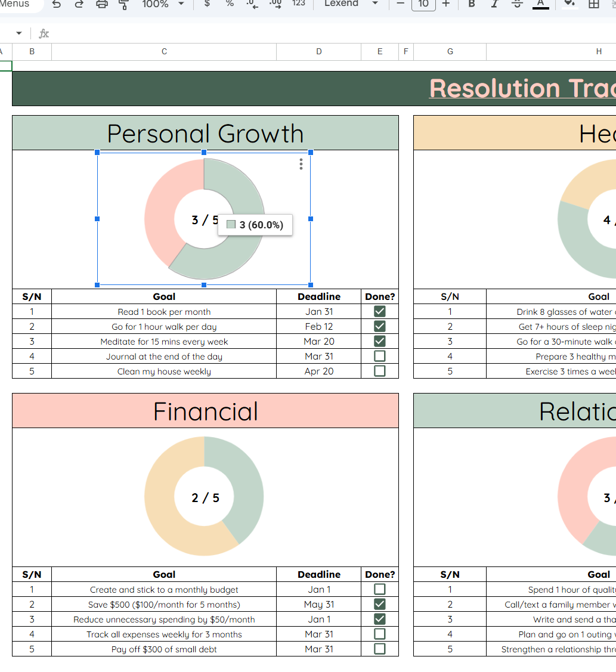Open the zoom level dropdown
616x672 pixels.
tap(163, 4)
